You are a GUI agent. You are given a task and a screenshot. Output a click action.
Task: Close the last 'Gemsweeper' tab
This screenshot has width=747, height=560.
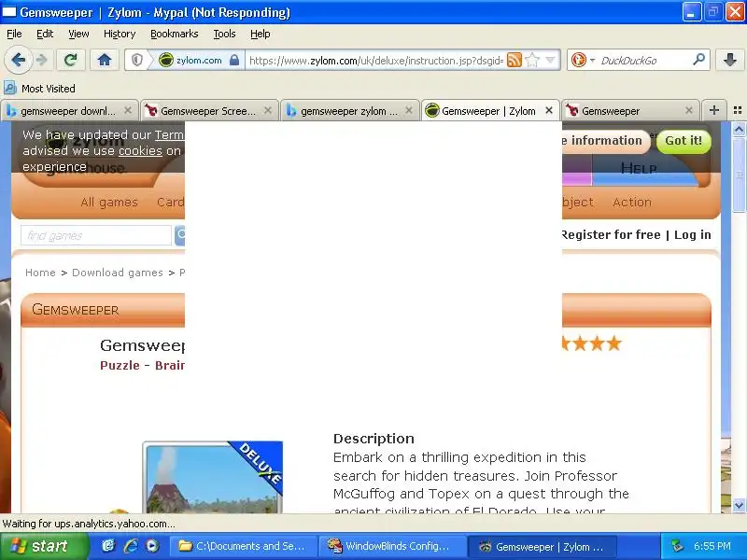(x=689, y=110)
